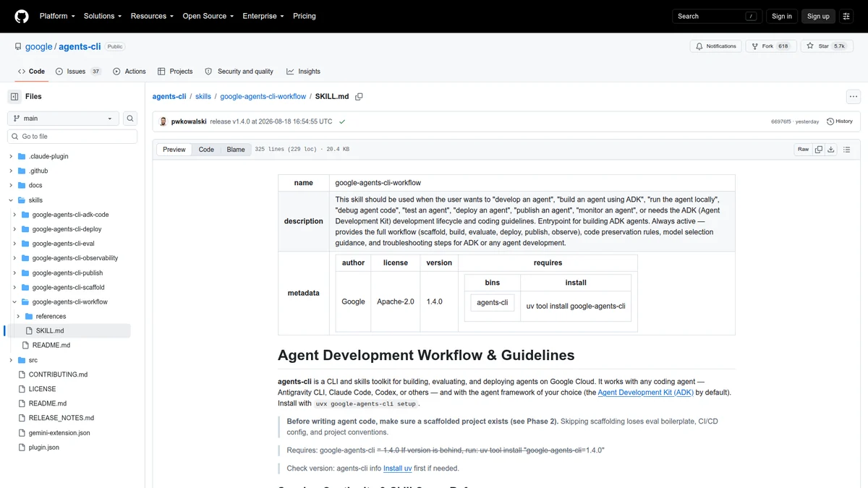Click the Sign in button
Viewport: 868px width, 488px height.
(x=782, y=16)
